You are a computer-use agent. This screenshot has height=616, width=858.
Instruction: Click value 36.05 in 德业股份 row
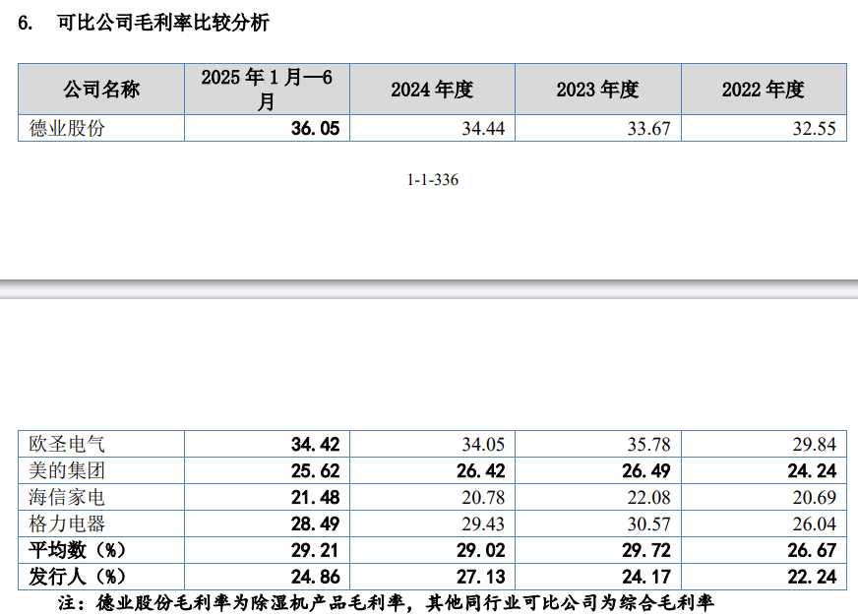click(315, 128)
